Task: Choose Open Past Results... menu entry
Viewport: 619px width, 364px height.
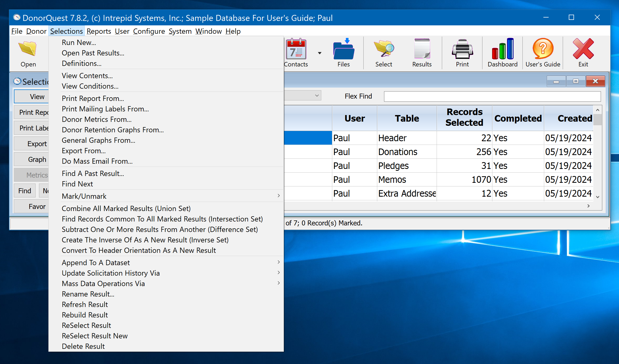Action: [x=166, y=53]
